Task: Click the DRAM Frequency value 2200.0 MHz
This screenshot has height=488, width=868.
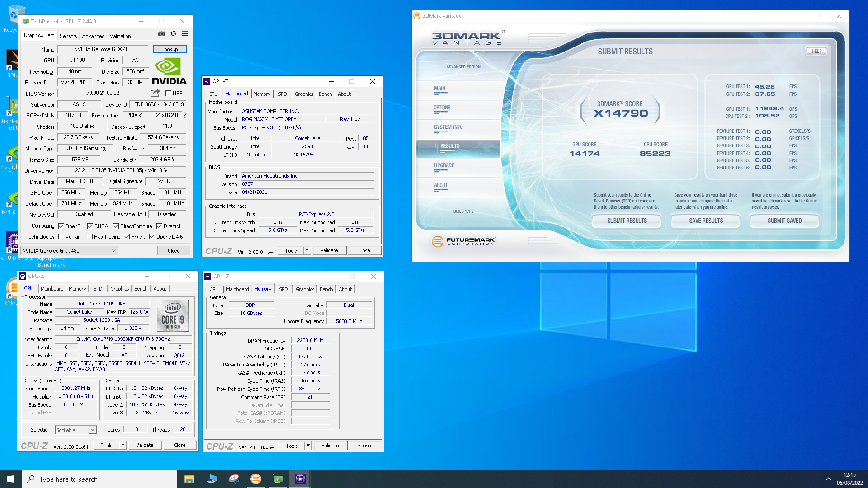Action: [310, 340]
